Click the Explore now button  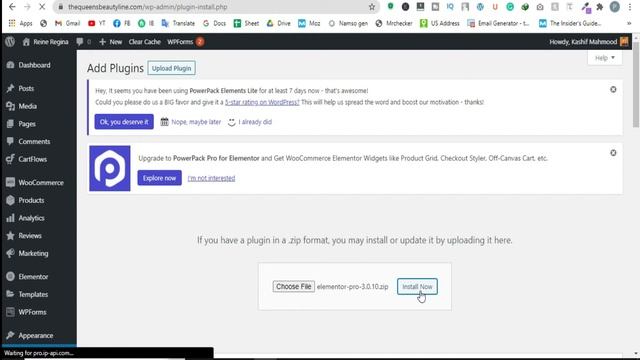[x=160, y=178]
